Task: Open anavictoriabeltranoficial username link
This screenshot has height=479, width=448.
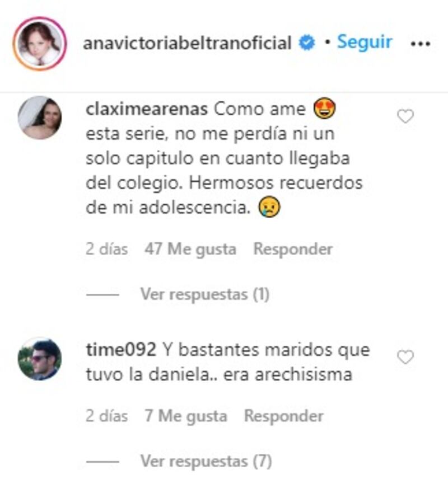Action: click(187, 43)
